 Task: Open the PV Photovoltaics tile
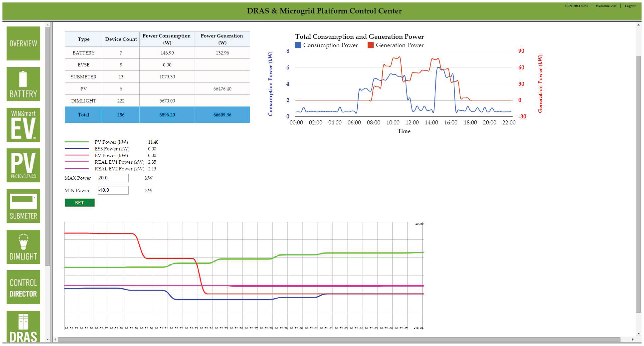(x=23, y=165)
